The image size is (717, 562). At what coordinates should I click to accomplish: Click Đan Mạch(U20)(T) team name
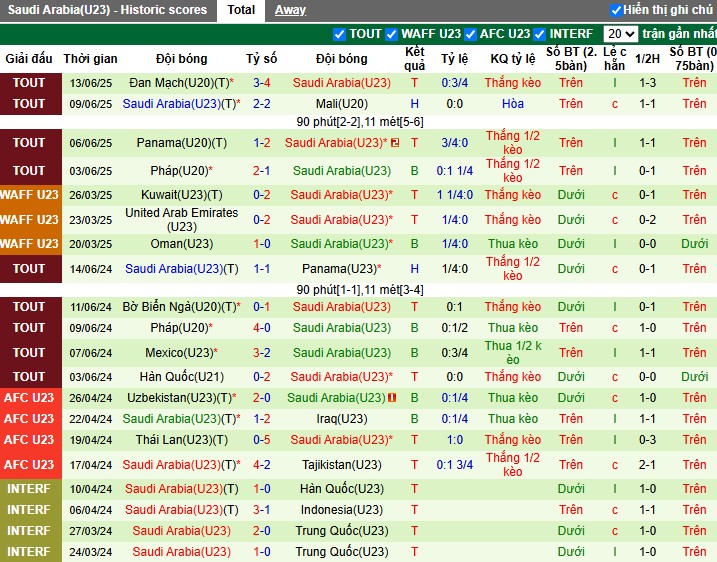coord(178,83)
